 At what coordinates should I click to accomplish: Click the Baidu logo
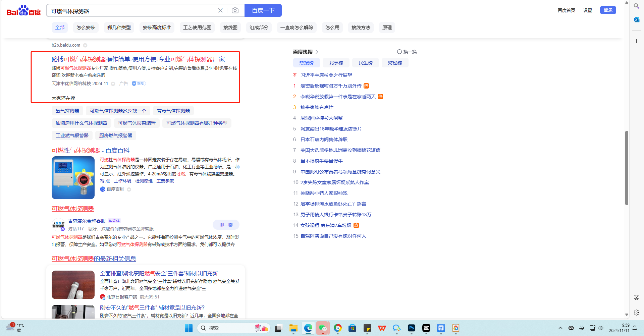pyautogui.click(x=23, y=11)
